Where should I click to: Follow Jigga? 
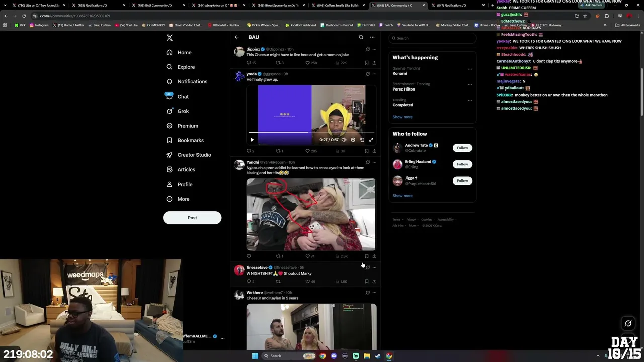(462, 180)
